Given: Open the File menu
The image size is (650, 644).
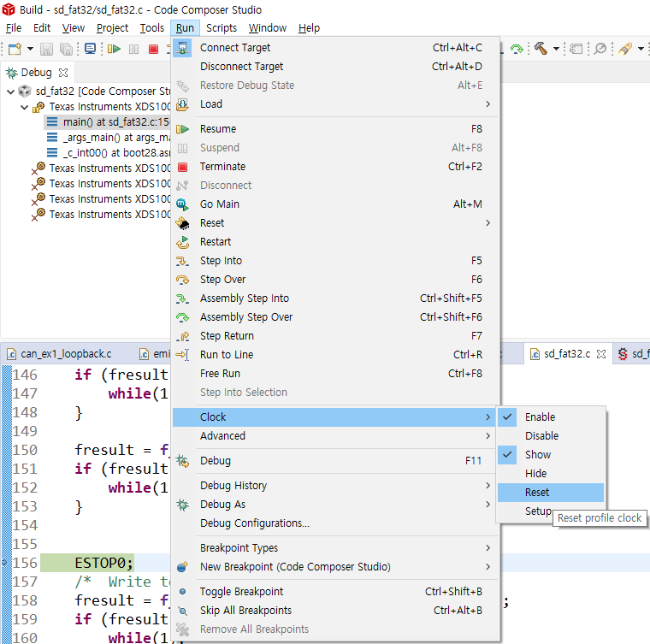Looking at the screenshot, I should click(14, 28).
